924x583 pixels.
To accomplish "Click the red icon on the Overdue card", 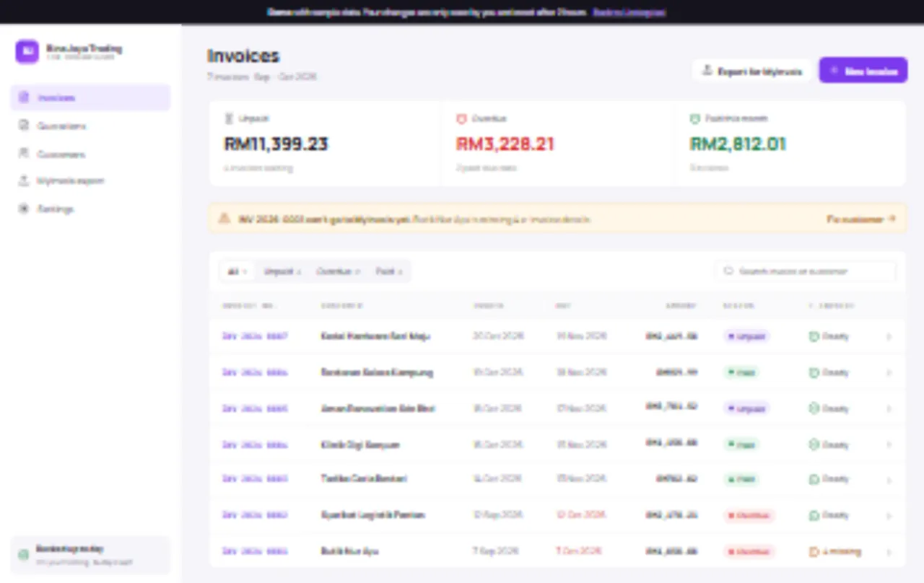I will click(462, 118).
